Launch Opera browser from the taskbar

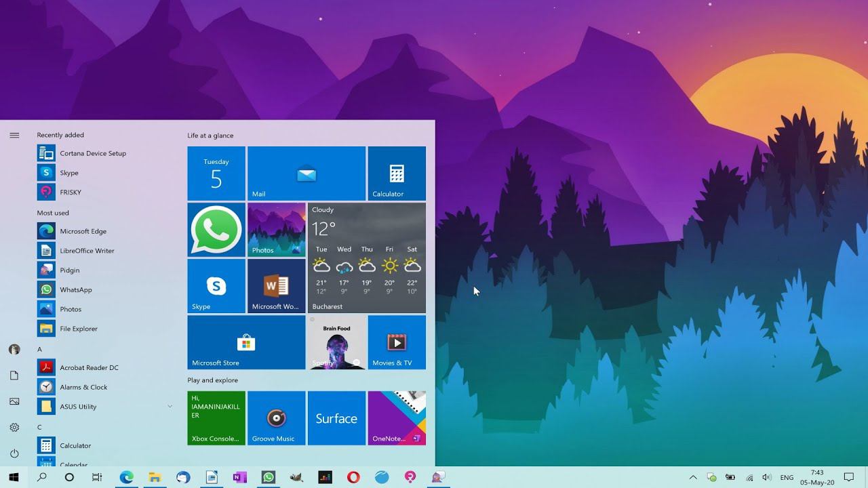353,477
